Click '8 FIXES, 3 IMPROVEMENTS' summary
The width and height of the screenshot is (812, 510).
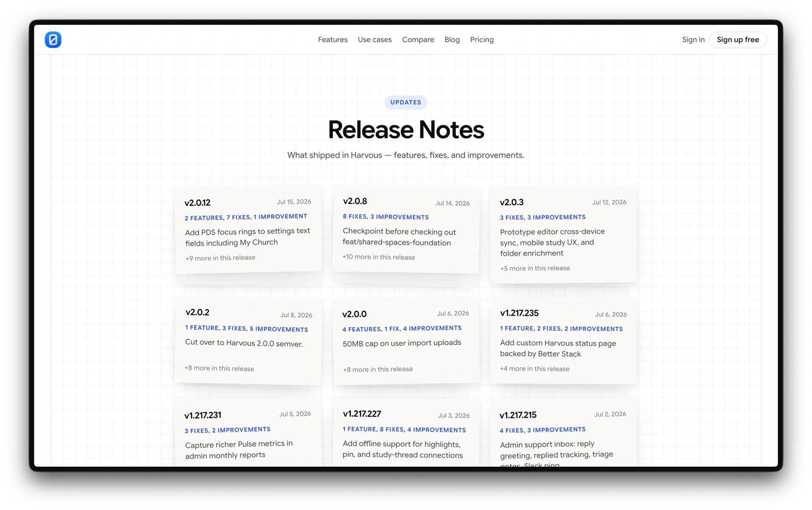point(386,217)
